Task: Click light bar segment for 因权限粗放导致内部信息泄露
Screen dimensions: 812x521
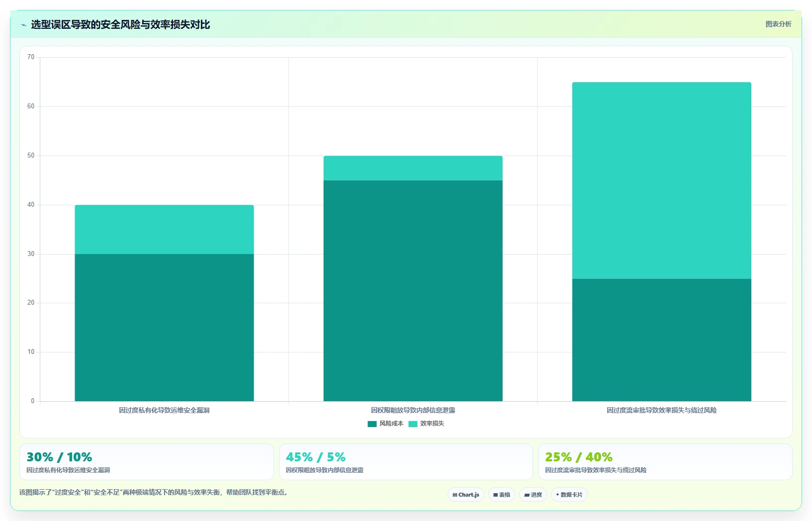Action: 413,168
